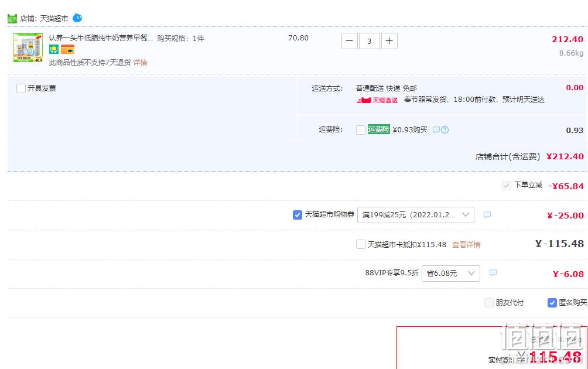This screenshot has height=369, width=588.
Task: Open the shipping insurance comment icon
Action: pyautogui.click(x=436, y=130)
